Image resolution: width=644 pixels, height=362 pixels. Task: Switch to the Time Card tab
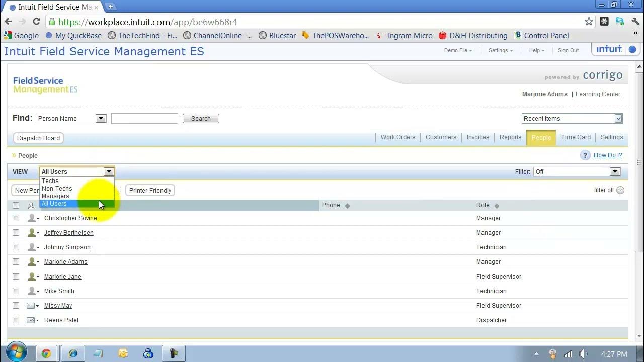click(576, 137)
